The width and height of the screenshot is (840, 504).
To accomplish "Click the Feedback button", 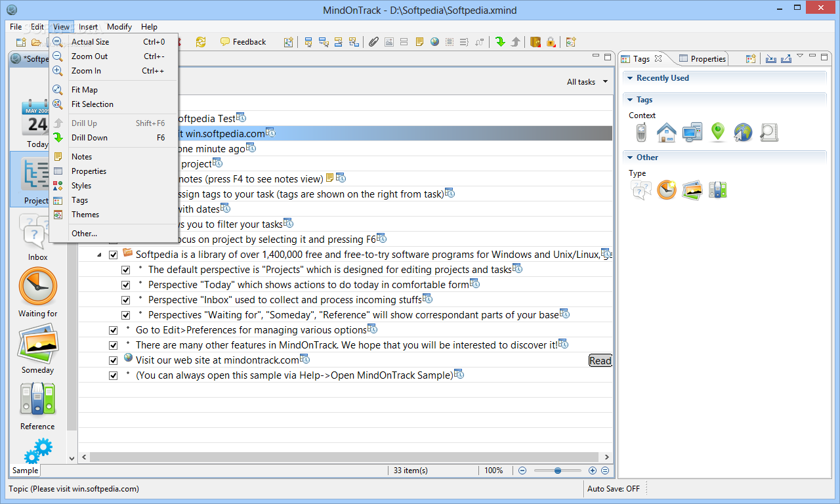I will pos(243,42).
